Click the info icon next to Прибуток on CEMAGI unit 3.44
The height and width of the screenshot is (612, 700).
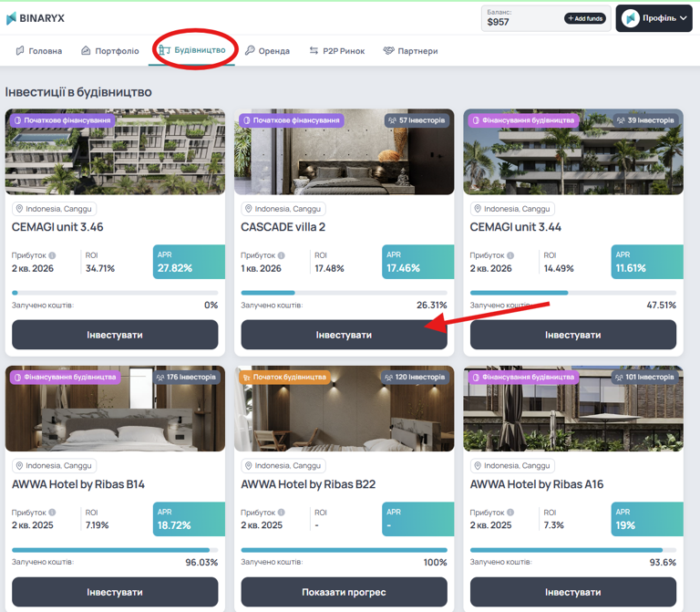(510, 255)
